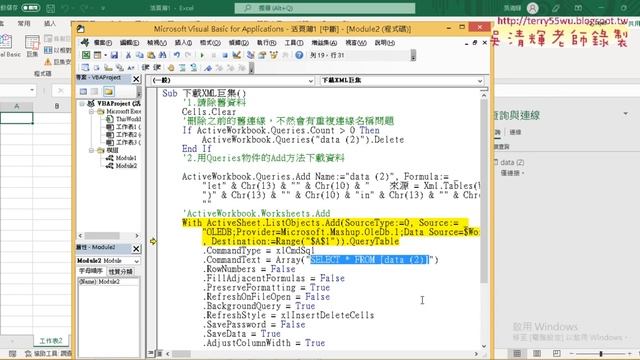640x360 pixels.
Task: Switch to 性質分類 tab in Properties window
Action: [120, 271]
